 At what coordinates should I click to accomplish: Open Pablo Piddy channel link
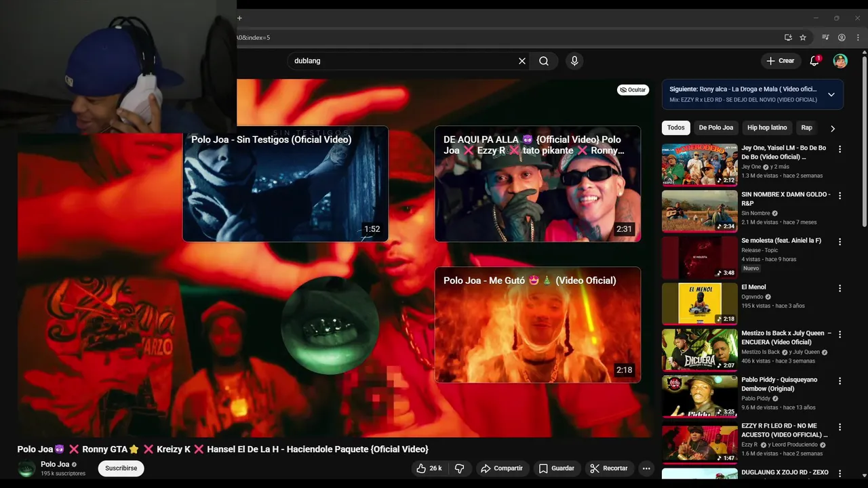point(755,399)
